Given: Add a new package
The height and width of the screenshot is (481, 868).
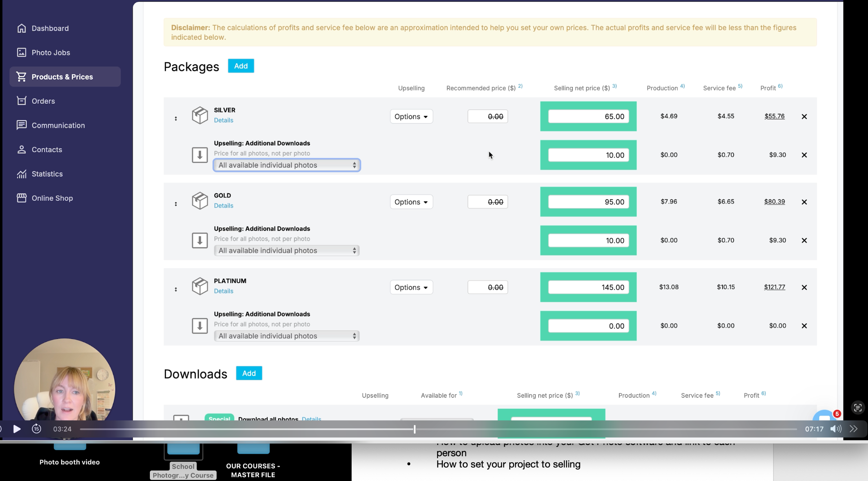Looking at the screenshot, I should tap(241, 66).
